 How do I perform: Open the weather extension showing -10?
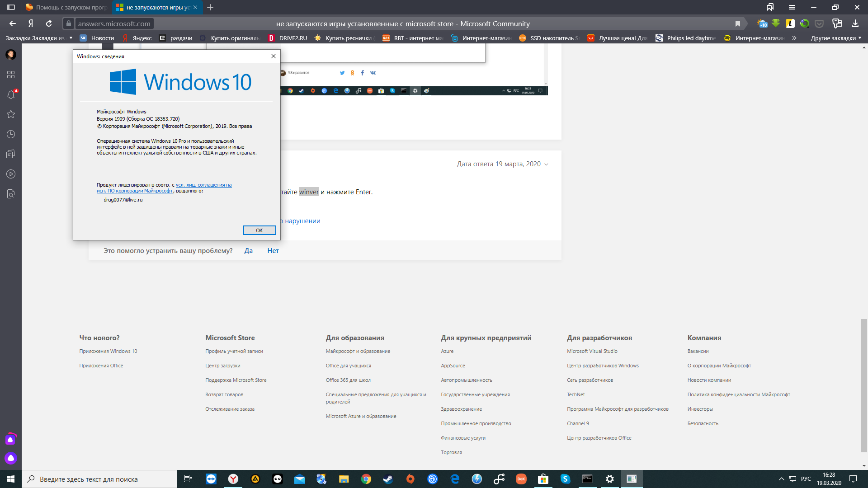(762, 23)
